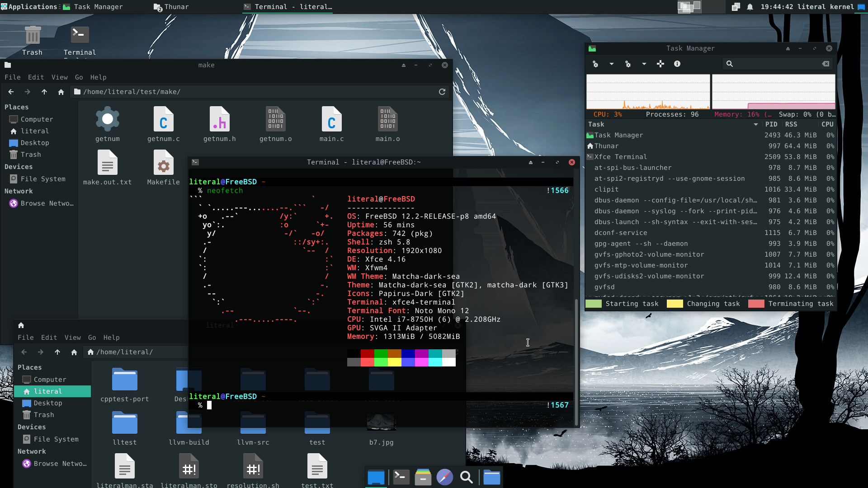Sort Task Manager by PID column
Image resolution: width=868 pixels, height=488 pixels.
tap(771, 125)
